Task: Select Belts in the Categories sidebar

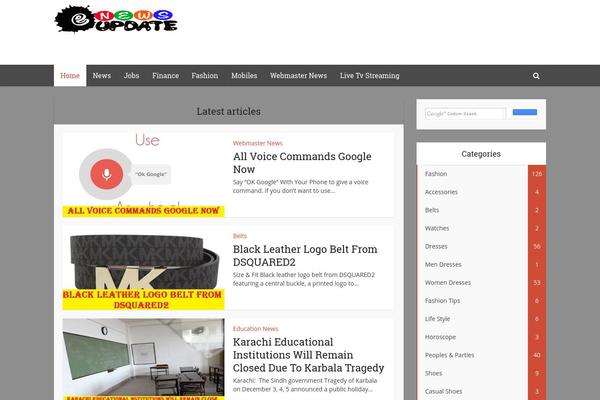Action: pyautogui.click(x=432, y=210)
